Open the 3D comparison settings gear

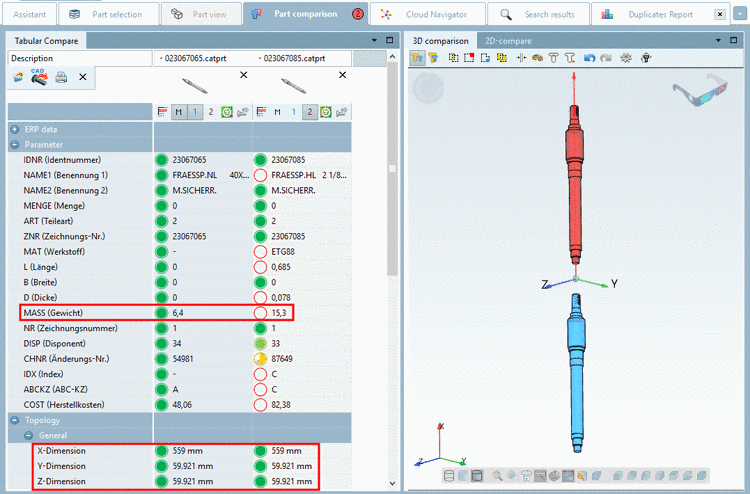(626, 58)
